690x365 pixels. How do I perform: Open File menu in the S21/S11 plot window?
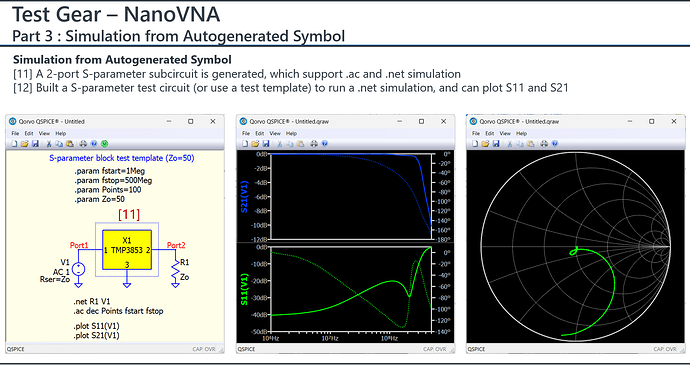(x=246, y=133)
